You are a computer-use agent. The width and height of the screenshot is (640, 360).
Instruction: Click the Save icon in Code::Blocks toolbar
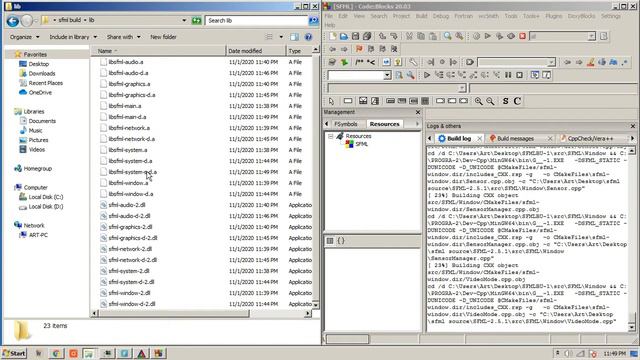coord(356,36)
